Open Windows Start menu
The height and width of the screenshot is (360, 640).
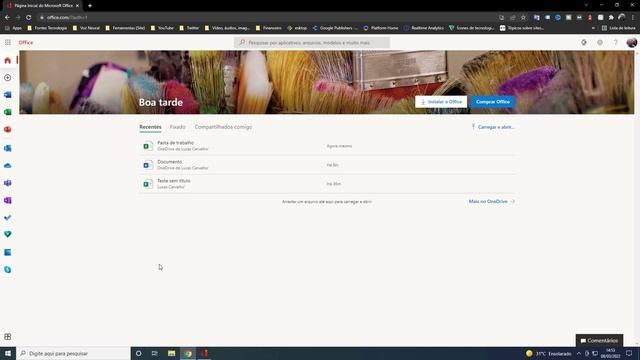(x=8, y=353)
